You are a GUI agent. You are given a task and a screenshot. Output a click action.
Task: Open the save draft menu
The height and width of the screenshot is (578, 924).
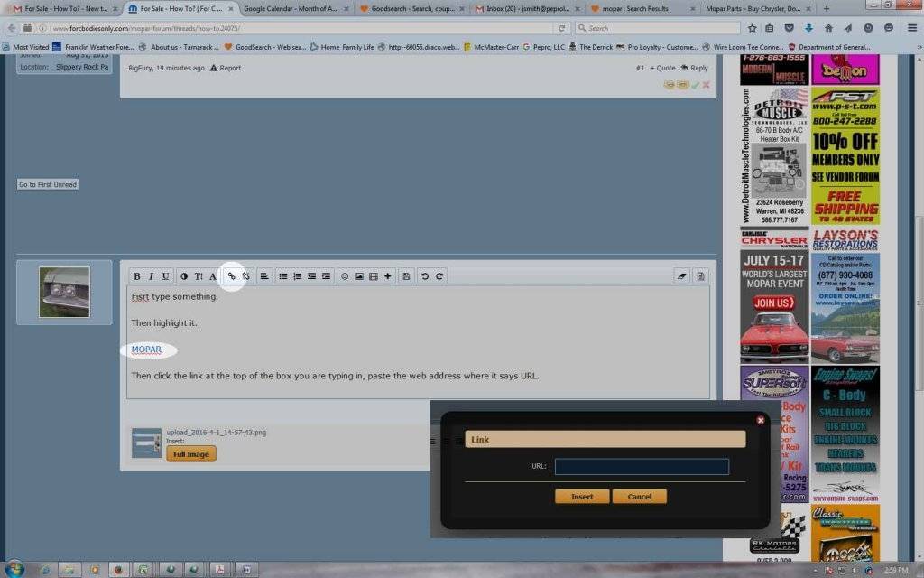[406, 276]
